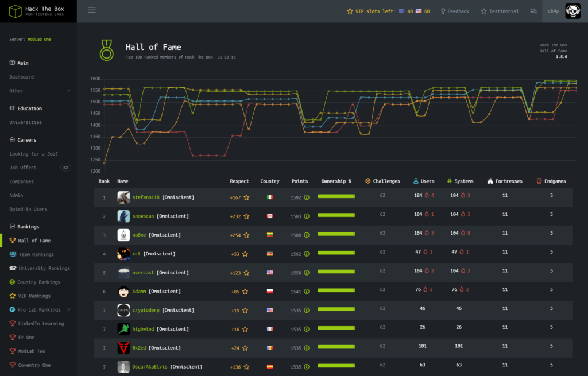Give respect star to 0xZed
588x376 pixels.
click(x=245, y=348)
